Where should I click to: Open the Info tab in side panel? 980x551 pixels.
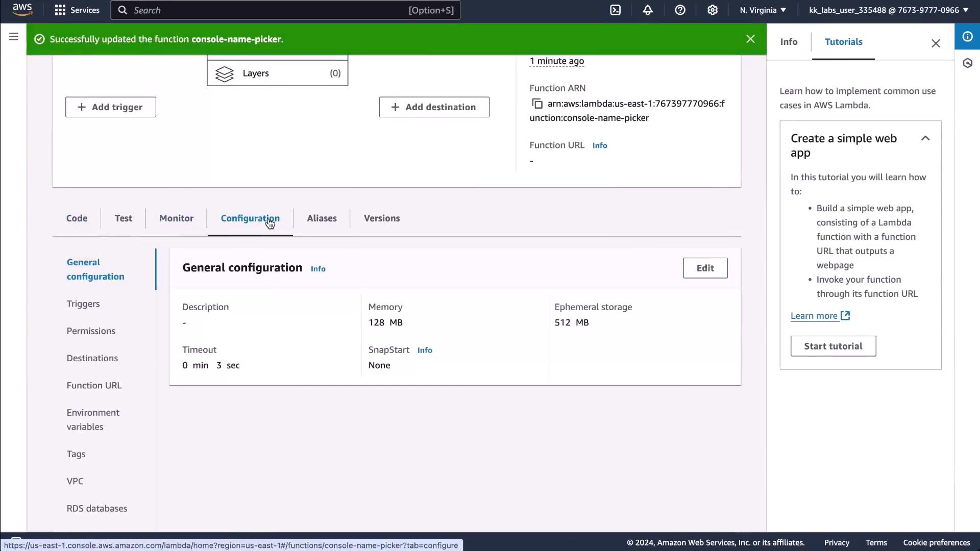coord(789,42)
